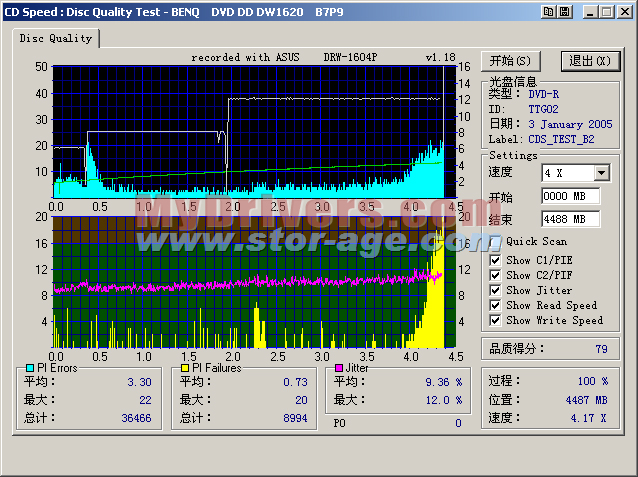Click PI Errors average 3.30
This screenshot has width=638, height=477.
tap(139, 382)
